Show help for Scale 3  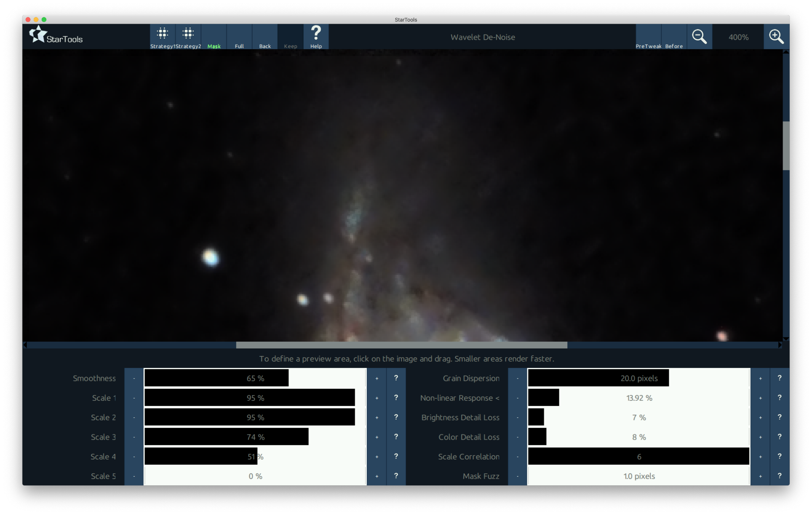point(396,437)
